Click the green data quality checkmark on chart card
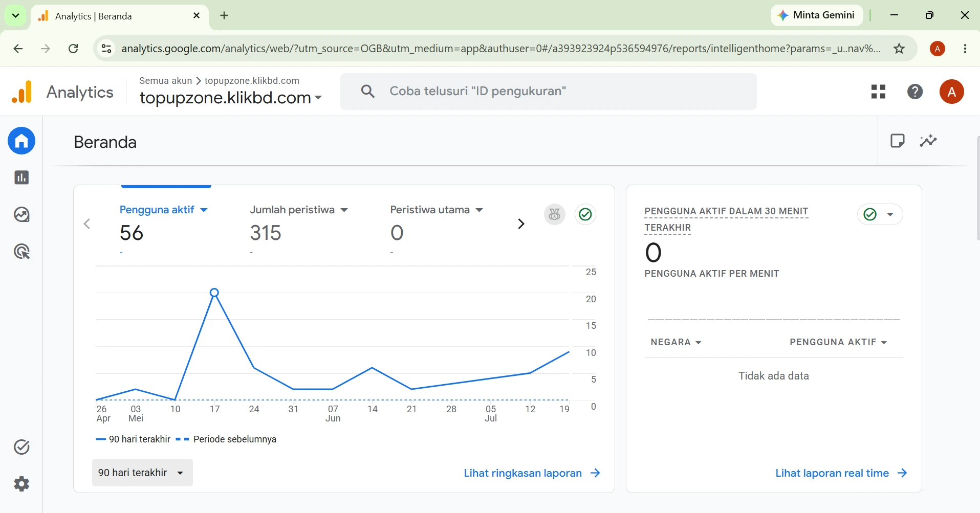 (585, 214)
